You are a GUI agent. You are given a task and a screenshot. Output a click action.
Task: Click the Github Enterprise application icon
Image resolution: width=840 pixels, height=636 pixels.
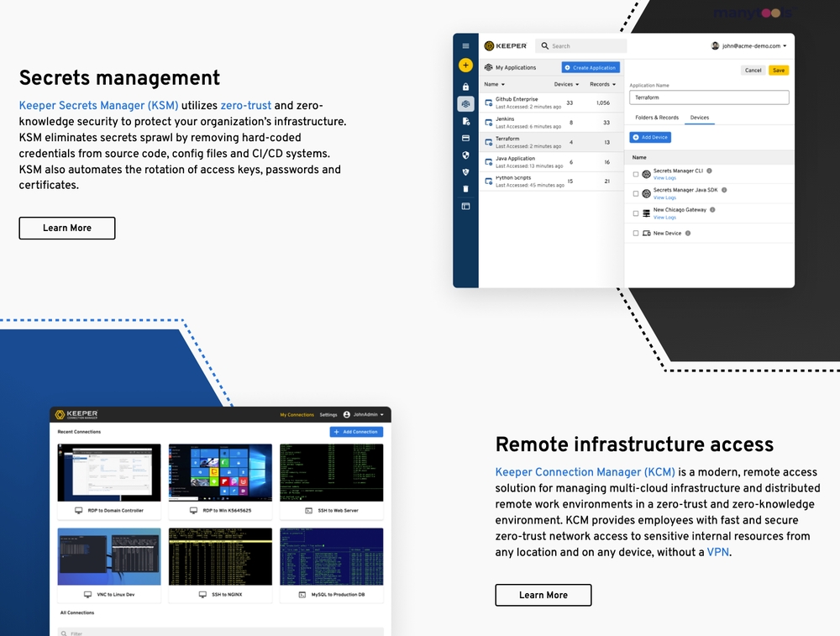(488, 102)
